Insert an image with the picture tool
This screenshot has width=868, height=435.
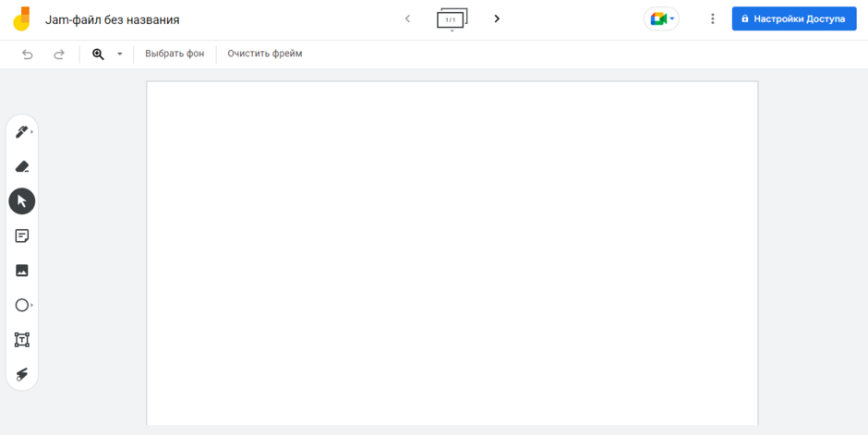pyautogui.click(x=21, y=271)
